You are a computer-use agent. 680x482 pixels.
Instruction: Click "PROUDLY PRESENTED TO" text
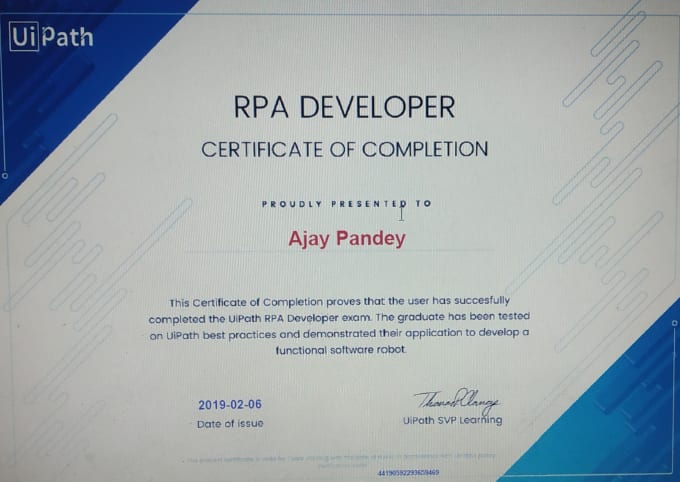[347, 203]
